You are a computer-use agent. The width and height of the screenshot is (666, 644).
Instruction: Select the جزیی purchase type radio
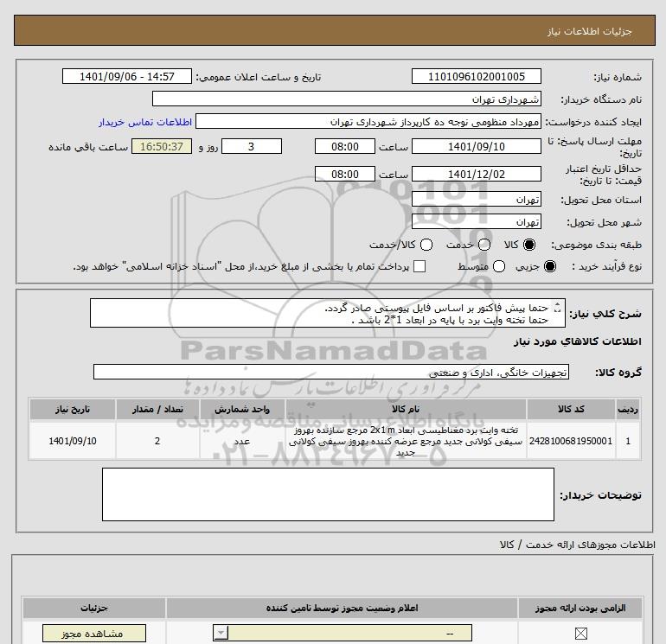pyautogui.click(x=549, y=266)
